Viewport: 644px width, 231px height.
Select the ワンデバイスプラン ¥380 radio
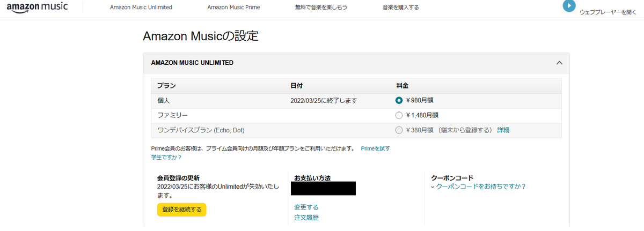point(399,130)
